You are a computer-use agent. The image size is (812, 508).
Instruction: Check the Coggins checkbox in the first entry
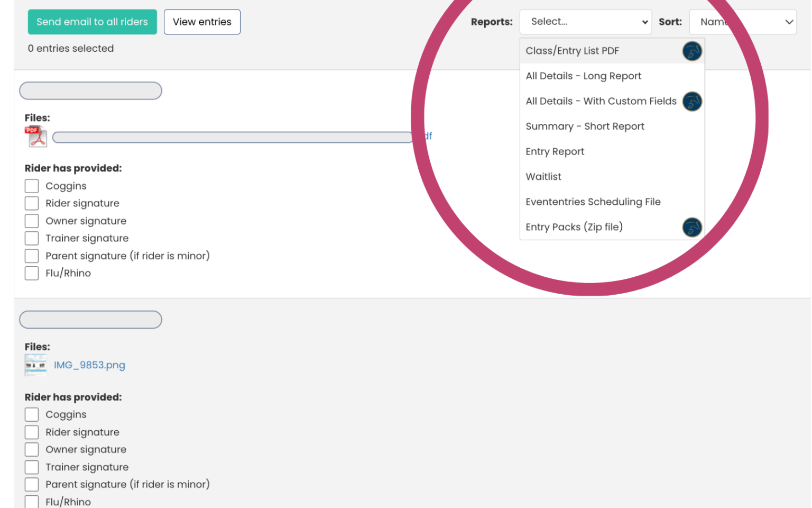coord(31,186)
